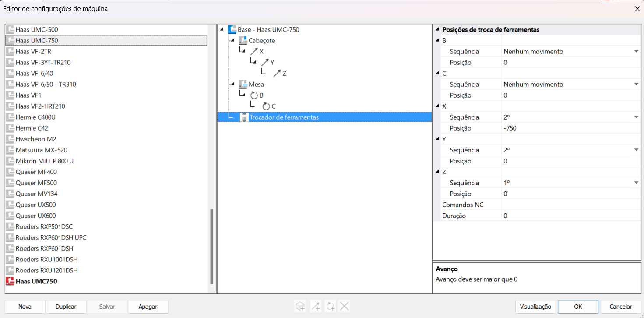Select Roeders RXP501DSC in machine list
The height and width of the screenshot is (318, 644).
click(44, 226)
